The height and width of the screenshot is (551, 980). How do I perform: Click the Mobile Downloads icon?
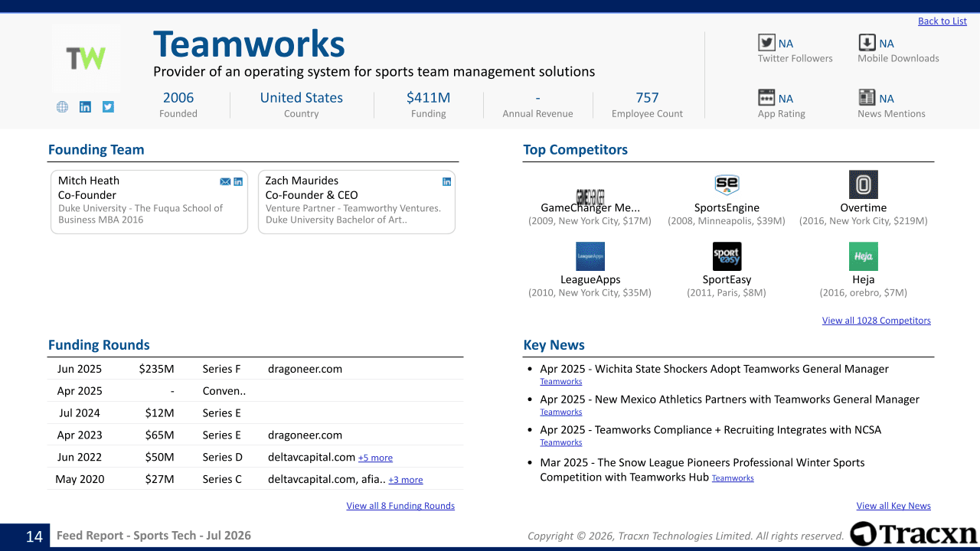[867, 43]
